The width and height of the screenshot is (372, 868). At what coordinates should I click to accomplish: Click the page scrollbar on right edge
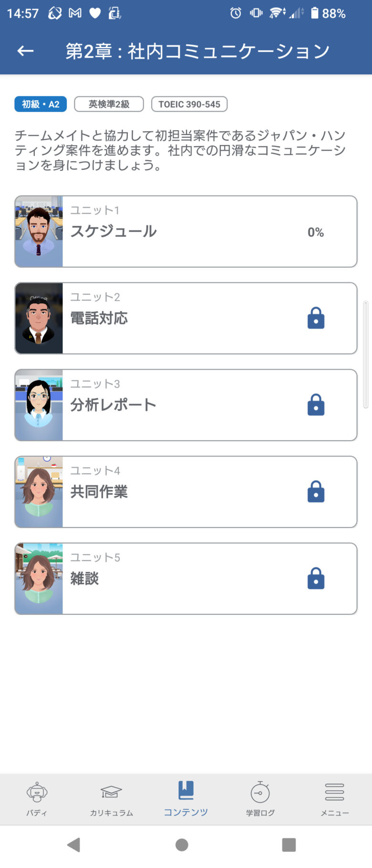coord(366,354)
